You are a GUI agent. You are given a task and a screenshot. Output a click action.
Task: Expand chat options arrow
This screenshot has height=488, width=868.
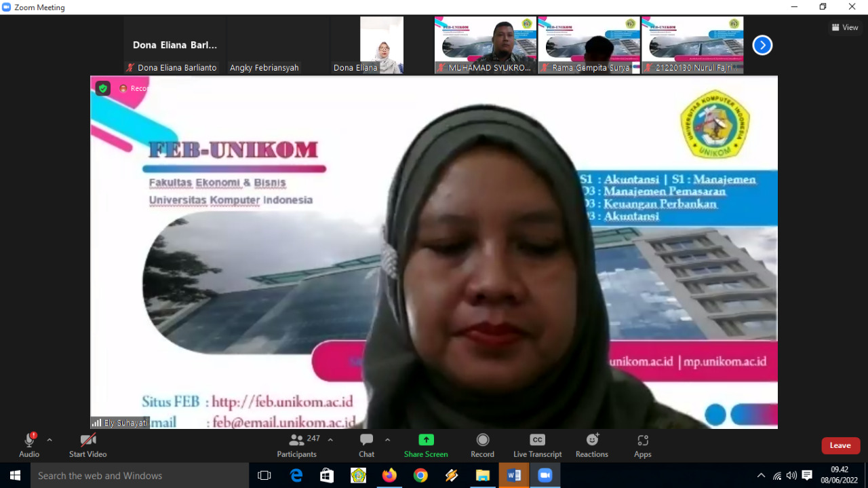tap(387, 440)
